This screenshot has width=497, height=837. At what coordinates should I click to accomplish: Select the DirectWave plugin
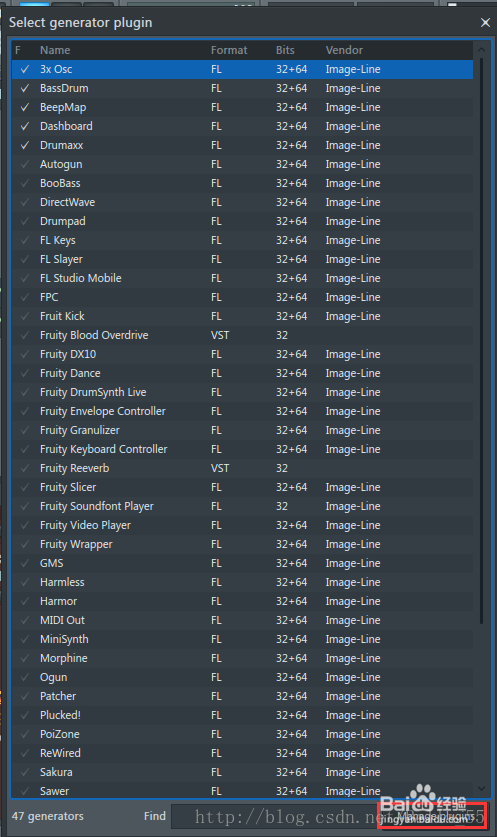pyautogui.click(x=242, y=202)
